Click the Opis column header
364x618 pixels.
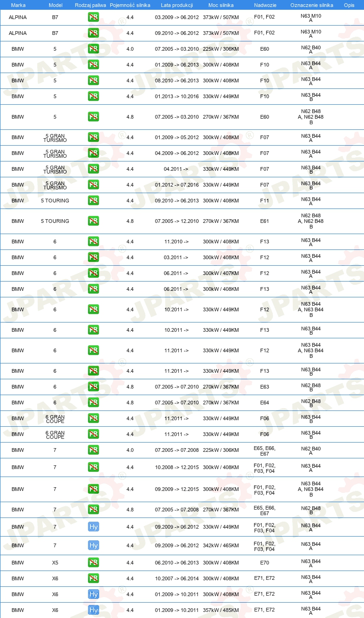[x=349, y=5]
